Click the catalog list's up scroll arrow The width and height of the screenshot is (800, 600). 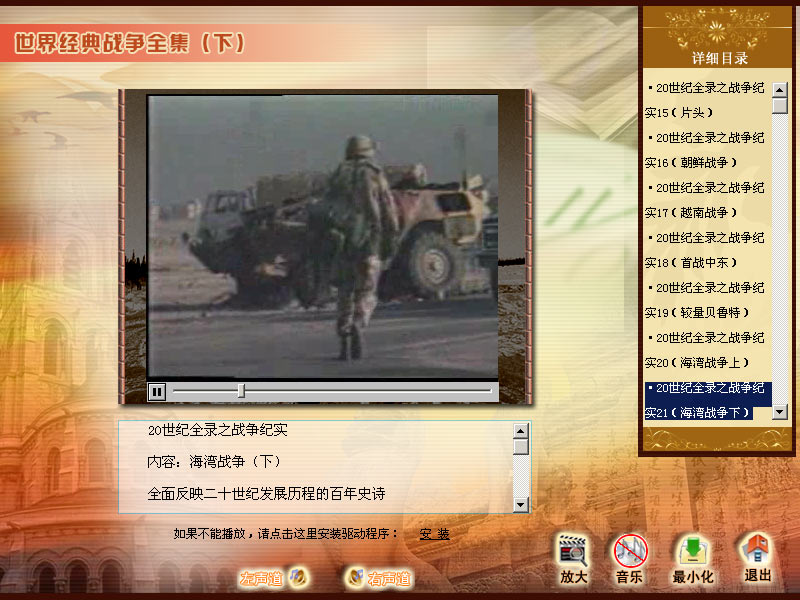pyautogui.click(x=780, y=90)
